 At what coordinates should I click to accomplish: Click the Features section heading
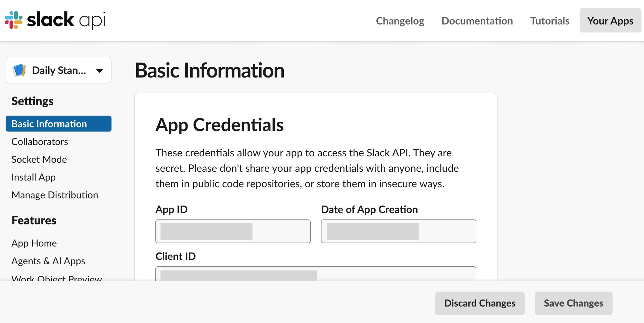point(34,220)
